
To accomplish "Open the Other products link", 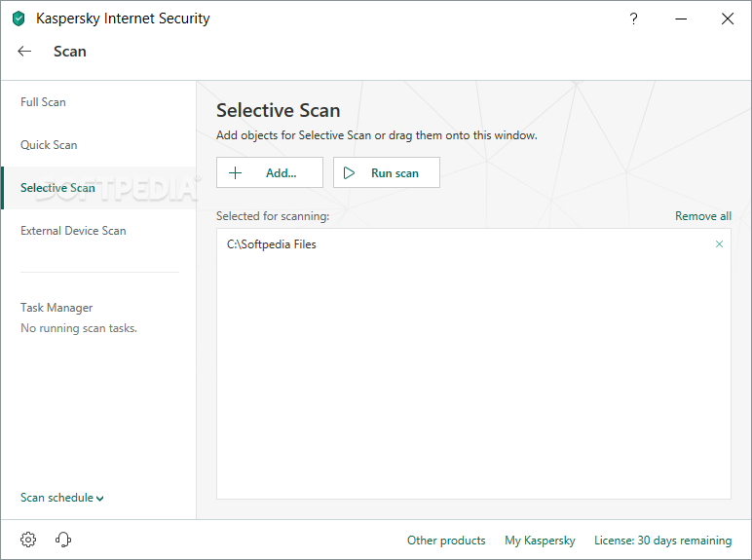I will point(446,541).
